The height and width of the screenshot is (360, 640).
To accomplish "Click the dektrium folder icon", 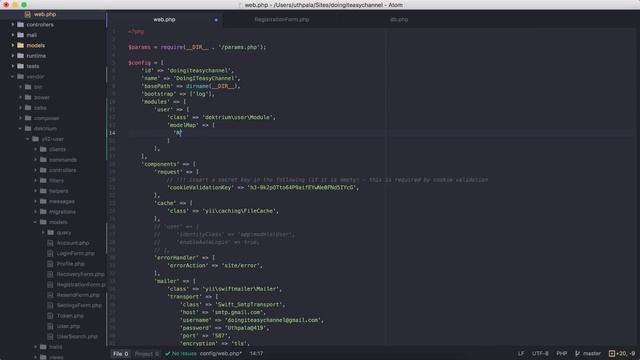I will pyautogui.click(x=28, y=129).
